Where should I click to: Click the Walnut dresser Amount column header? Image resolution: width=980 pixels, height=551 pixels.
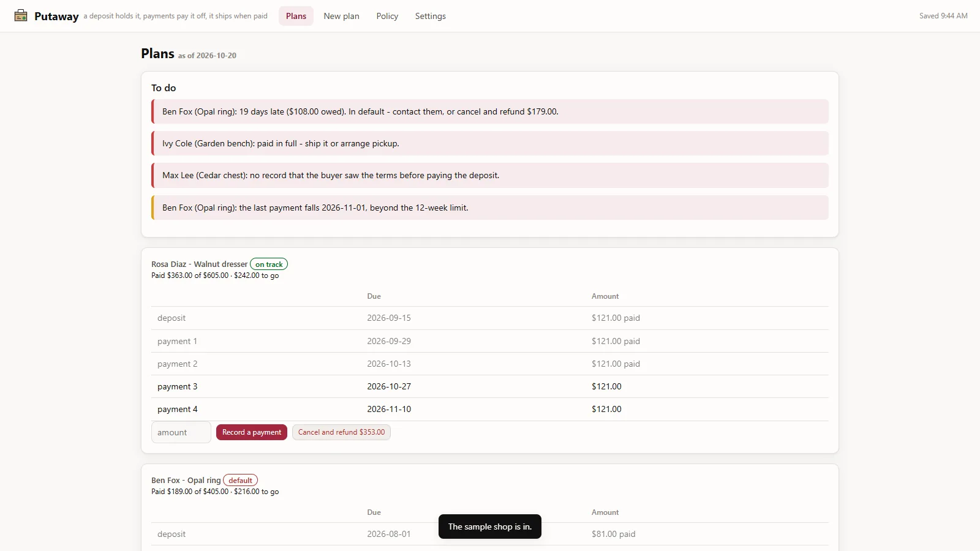pyautogui.click(x=605, y=296)
